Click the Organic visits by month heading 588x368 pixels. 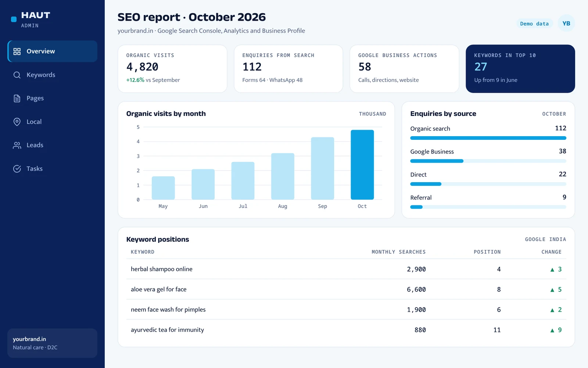[x=166, y=114]
